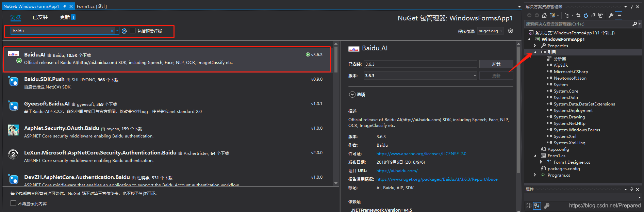Open the Apache LICENSE-2.0 link
The image size is (644, 212).
pos(421,154)
